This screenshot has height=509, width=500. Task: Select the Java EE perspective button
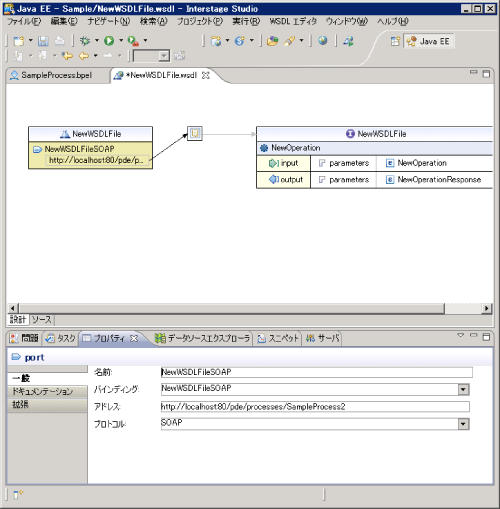(428, 41)
